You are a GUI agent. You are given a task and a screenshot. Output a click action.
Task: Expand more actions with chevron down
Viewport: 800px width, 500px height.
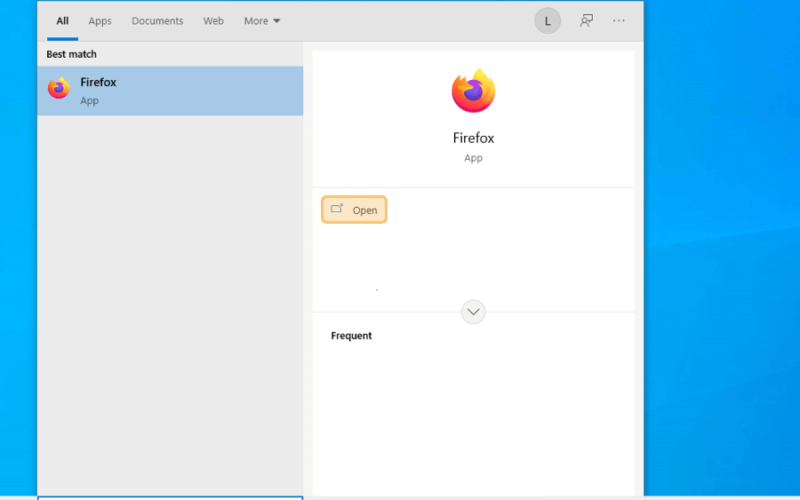tap(473, 312)
